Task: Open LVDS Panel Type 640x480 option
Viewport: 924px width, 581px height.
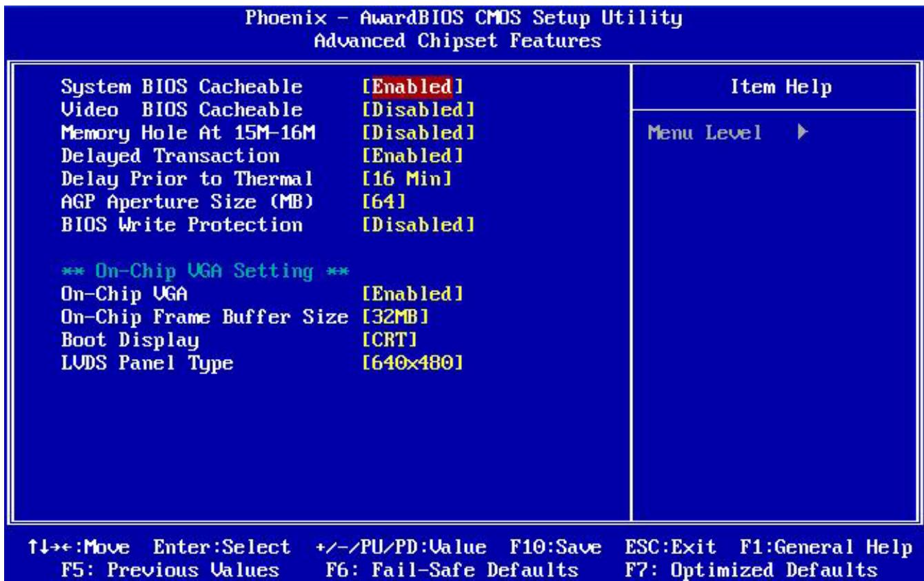Action: coord(412,363)
